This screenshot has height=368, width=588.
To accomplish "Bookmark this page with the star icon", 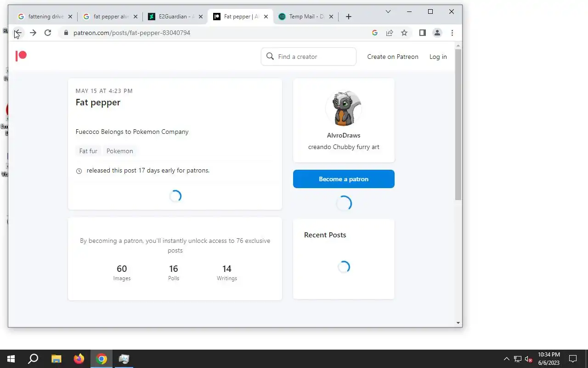I will coord(404,33).
